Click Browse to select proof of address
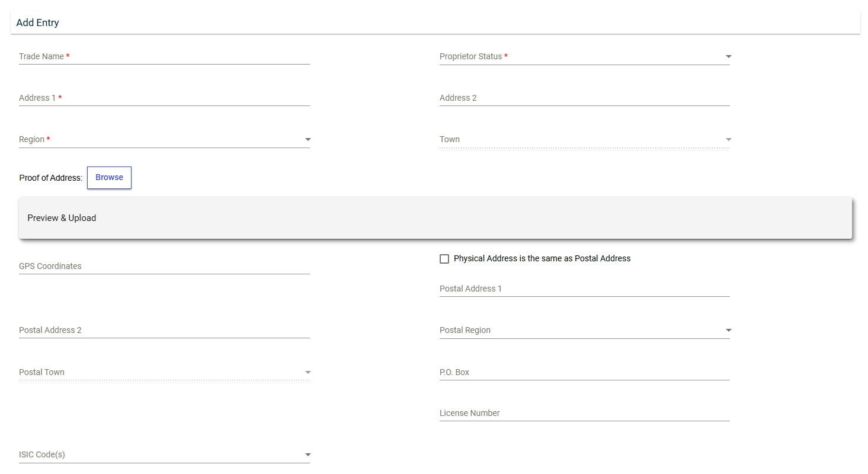 click(109, 178)
